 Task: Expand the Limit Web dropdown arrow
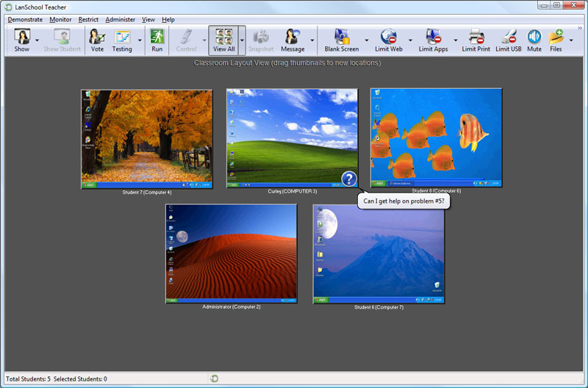click(x=410, y=40)
